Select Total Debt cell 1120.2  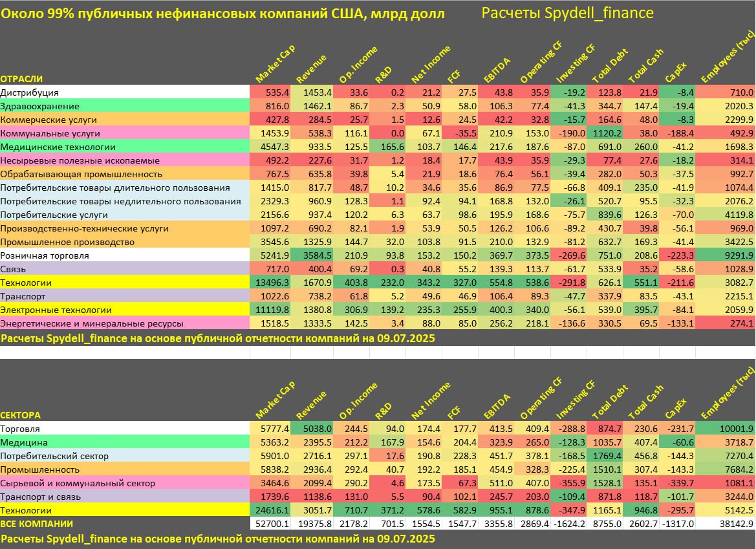605,133
